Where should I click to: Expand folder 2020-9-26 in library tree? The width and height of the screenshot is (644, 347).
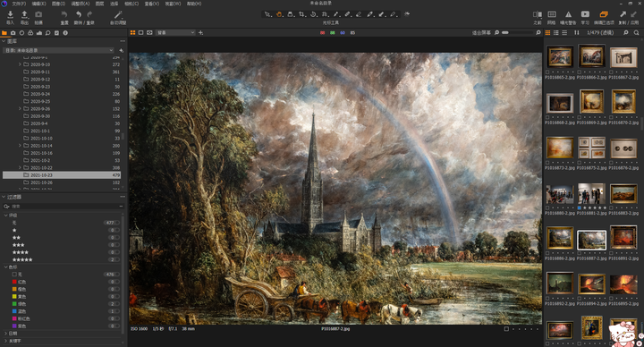coord(20,109)
